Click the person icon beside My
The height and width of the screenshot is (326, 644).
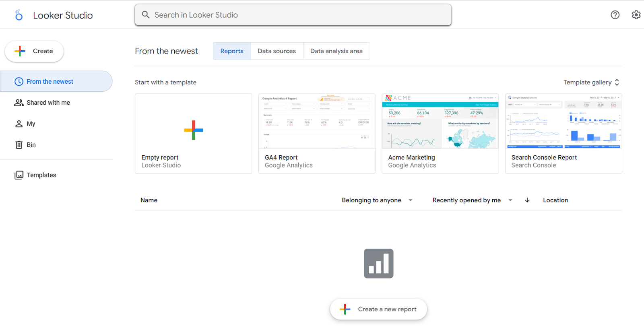pyautogui.click(x=19, y=124)
